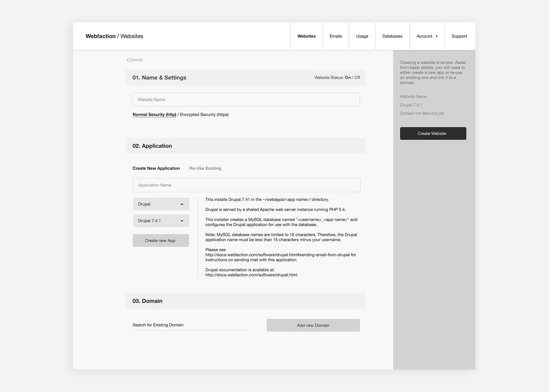
Task: Open the sending-email-from-drupal docs link
Action: 278,255
